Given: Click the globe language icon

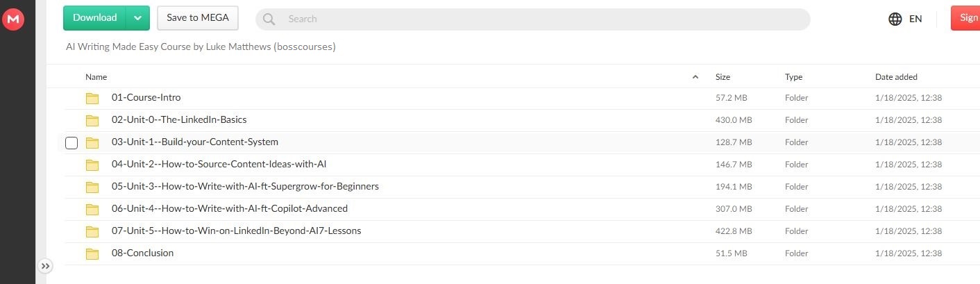Looking at the screenshot, I should [x=895, y=19].
